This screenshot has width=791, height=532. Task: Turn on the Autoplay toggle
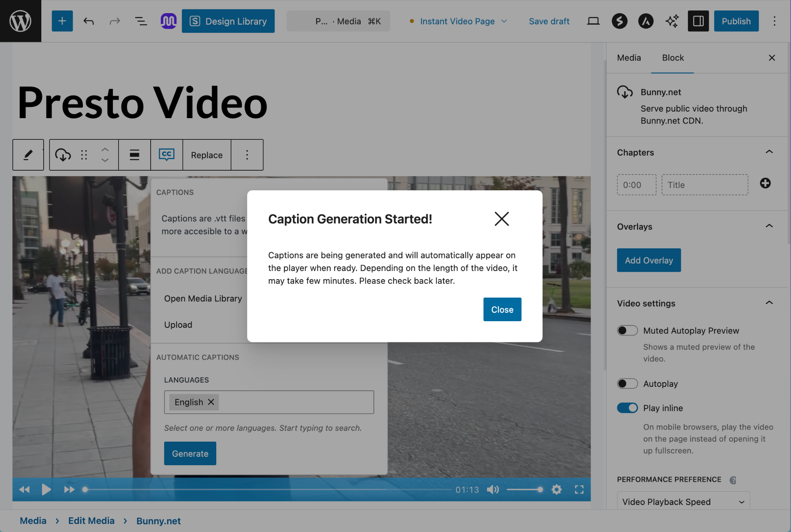(x=627, y=384)
